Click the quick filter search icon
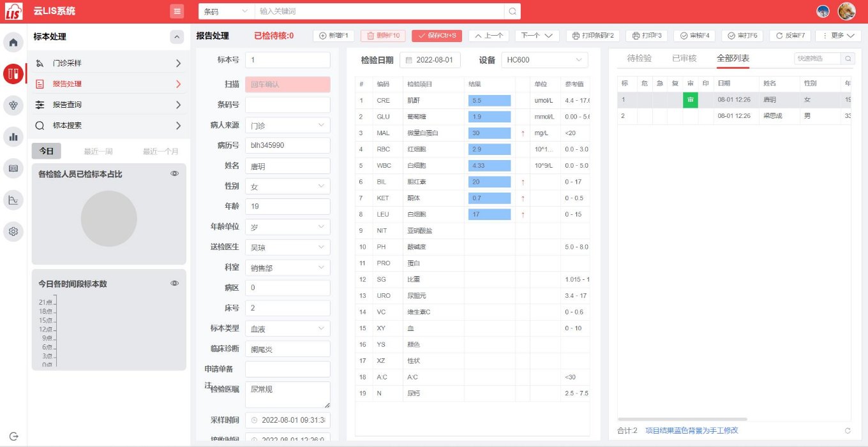This screenshot has height=447, width=868. [x=848, y=58]
